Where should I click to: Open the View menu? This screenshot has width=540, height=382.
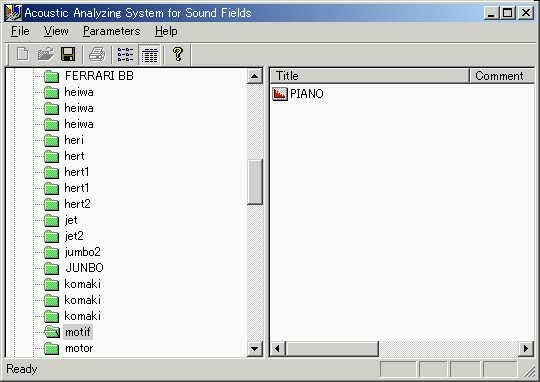pos(56,31)
